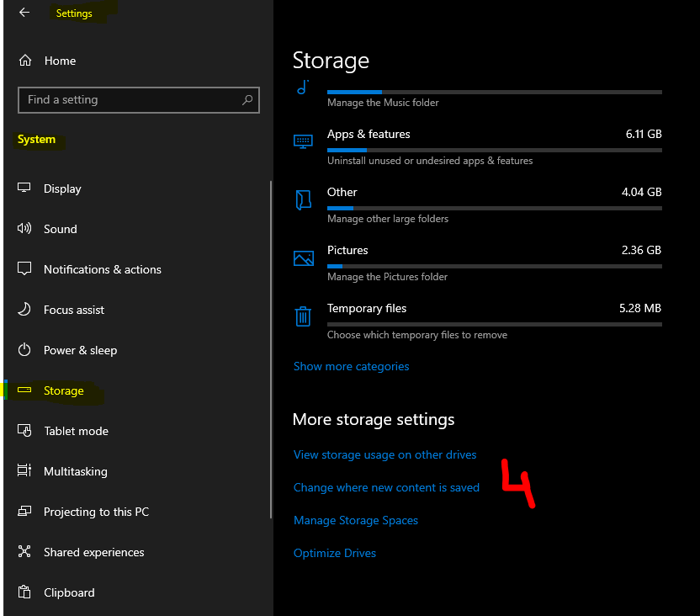This screenshot has height=616, width=700.
Task: Click the Shared experiences icon
Action: (x=24, y=552)
